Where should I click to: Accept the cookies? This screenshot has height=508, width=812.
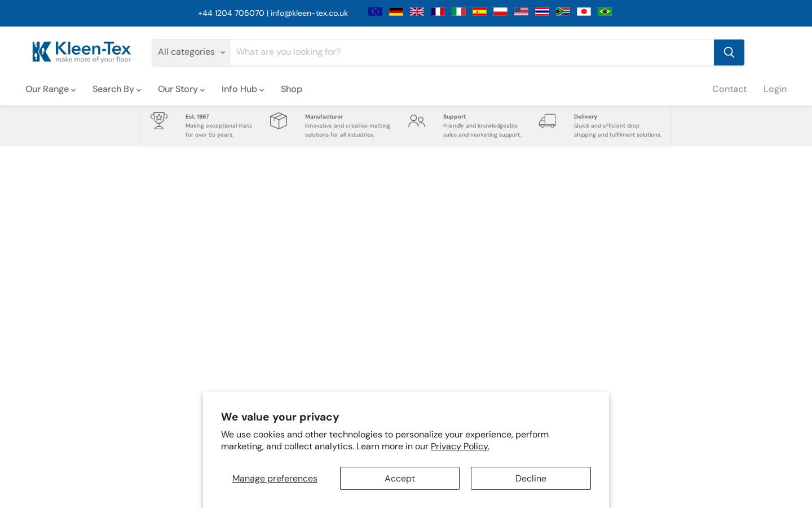[400, 478]
